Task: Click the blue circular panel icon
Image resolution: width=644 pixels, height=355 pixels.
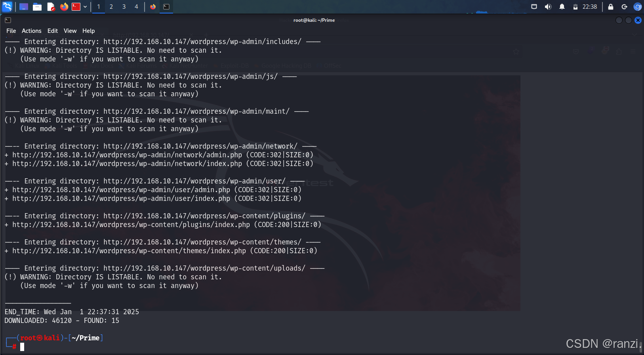Action: (x=638, y=7)
